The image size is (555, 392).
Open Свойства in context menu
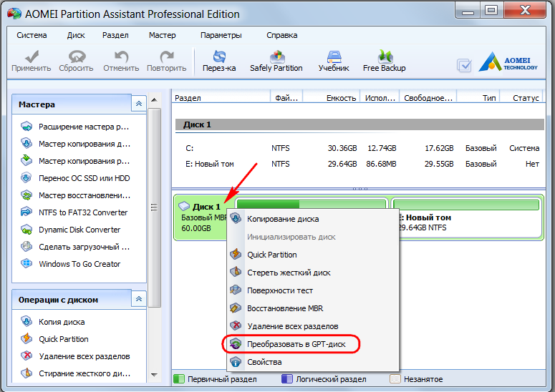(x=313, y=362)
